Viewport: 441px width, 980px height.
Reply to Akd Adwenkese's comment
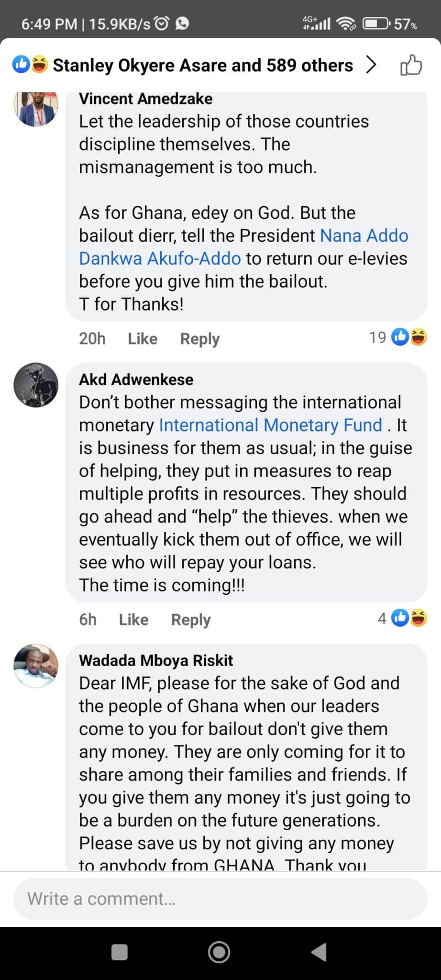pos(191,620)
